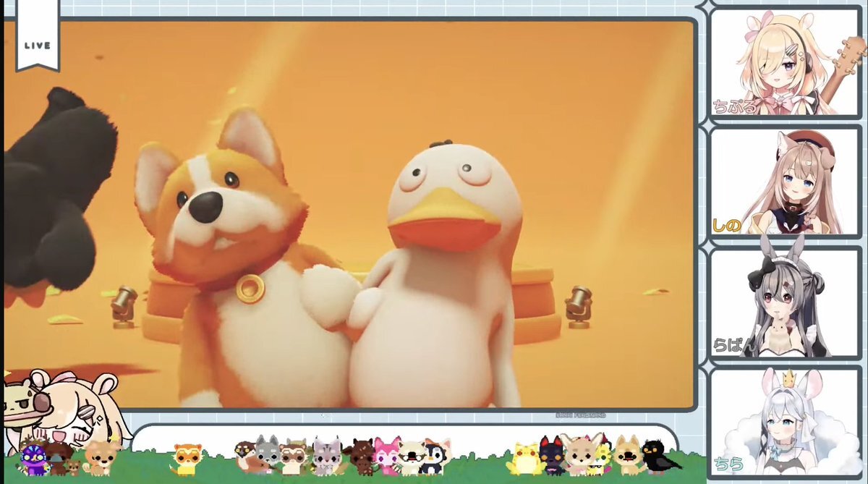Screen dimensions: 868x484
Task: Click the white cat with glasses mascot
Action: click(x=413, y=457)
